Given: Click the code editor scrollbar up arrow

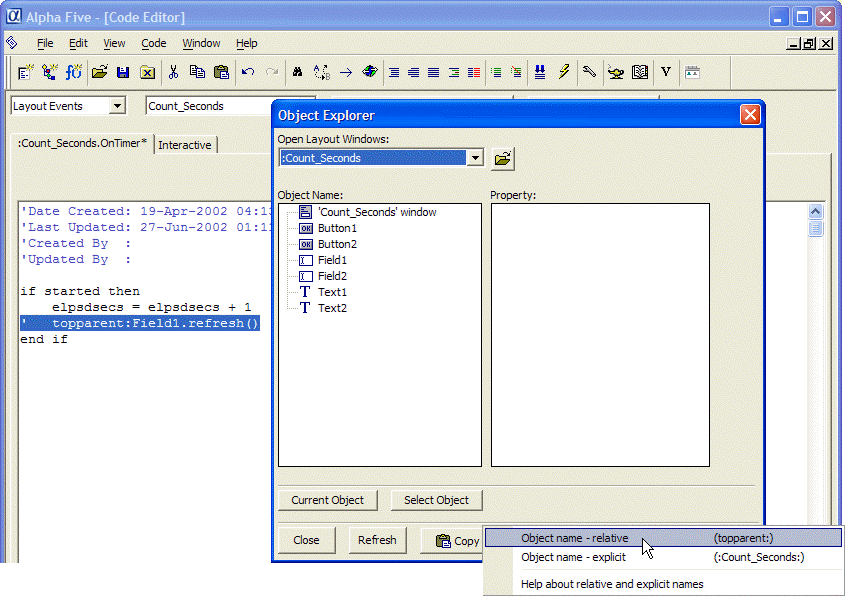Looking at the screenshot, I should [815, 211].
